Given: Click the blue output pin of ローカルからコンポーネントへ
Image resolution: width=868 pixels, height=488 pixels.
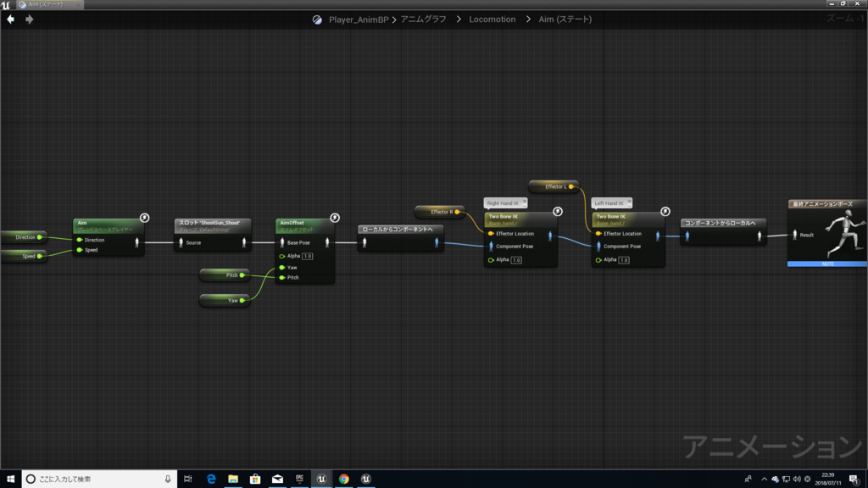Looking at the screenshot, I should point(437,242).
